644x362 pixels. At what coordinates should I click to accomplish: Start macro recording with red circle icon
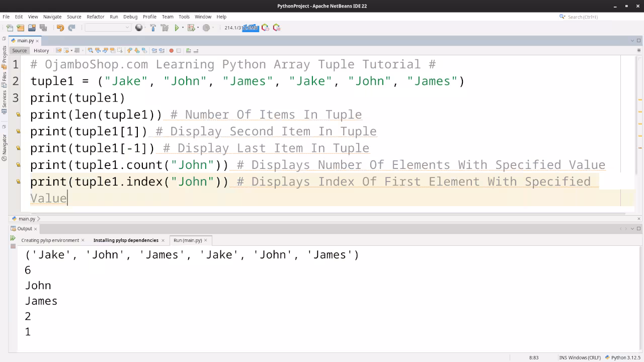(x=171, y=50)
